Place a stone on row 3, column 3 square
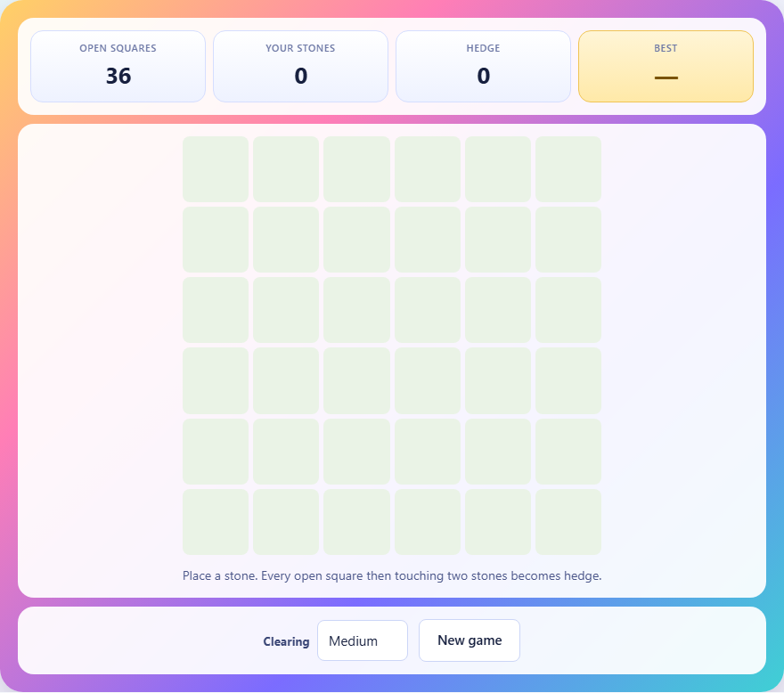Image resolution: width=784 pixels, height=693 pixels. pyautogui.click(x=356, y=310)
